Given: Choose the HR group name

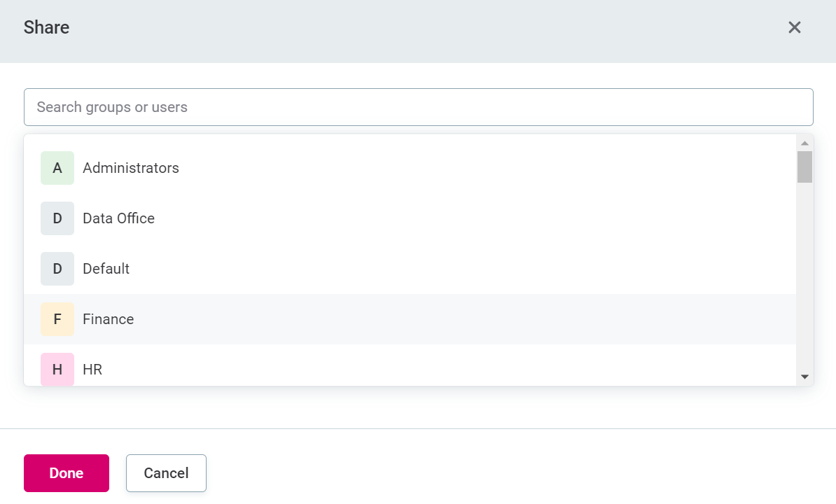Looking at the screenshot, I should pyautogui.click(x=92, y=370).
